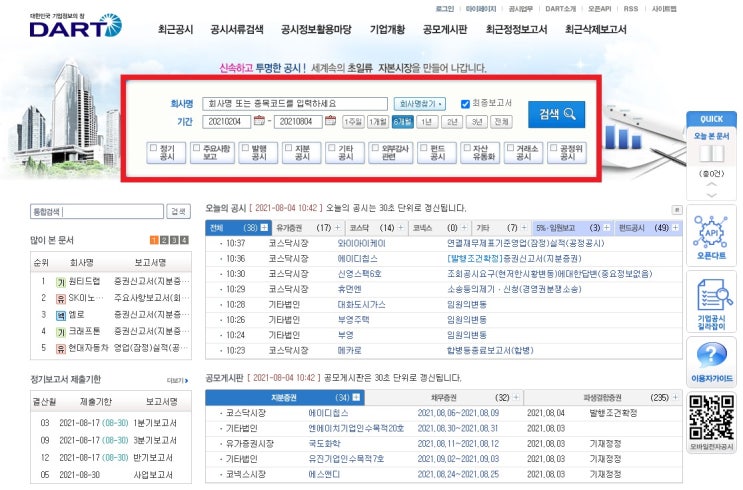The width and height of the screenshot is (743, 490).
Task: Click the 모바일전자공시 QR code
Action: pyautogui.click(x=711, y=417)
